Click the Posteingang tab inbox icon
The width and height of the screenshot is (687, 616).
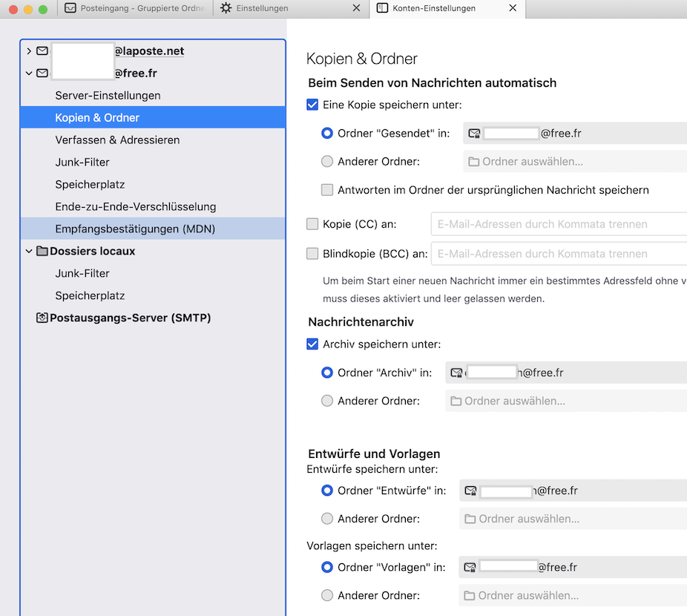(70, 8)
